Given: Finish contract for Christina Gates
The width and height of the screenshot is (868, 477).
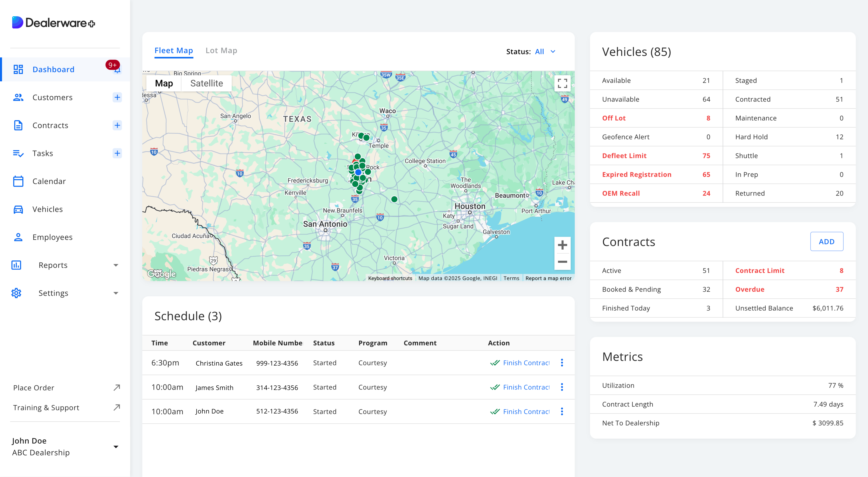Looking at the screenshot, I should [x=520, y=363].
